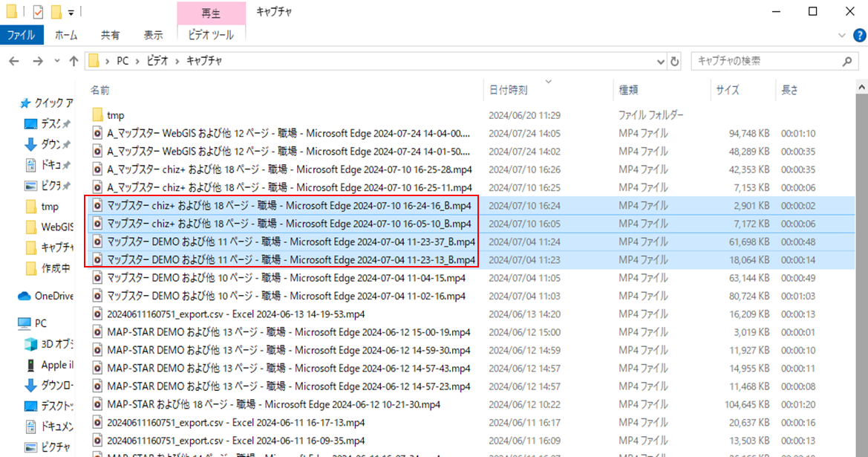Open the ファイル tab
Screen dimensions: 868x457
pyautogui.click(x=22, y=35)
